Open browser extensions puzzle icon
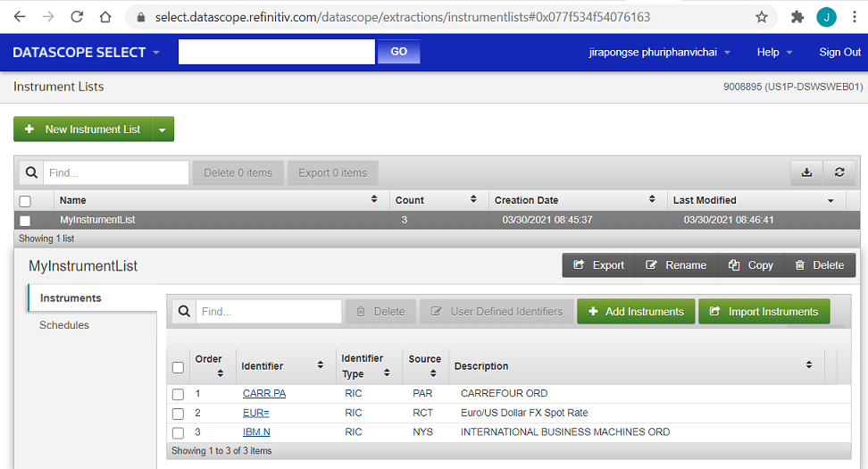Screen dimensions: 868x469 pyautogui.click(x=797, y=17)
